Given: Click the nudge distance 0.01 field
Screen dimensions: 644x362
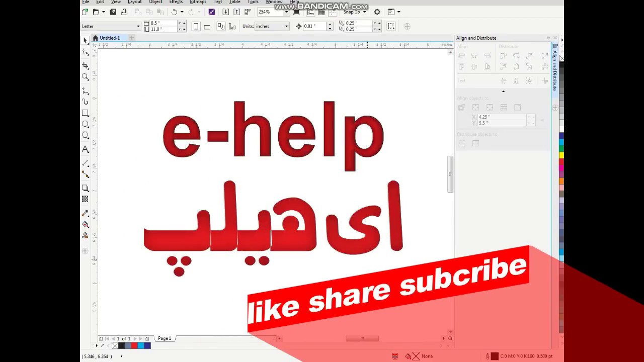Looking at the screenshot, I should point(315,26).
